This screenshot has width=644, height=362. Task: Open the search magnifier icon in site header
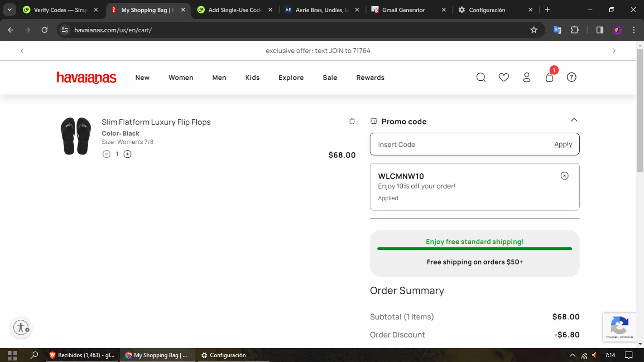point(481,77)
